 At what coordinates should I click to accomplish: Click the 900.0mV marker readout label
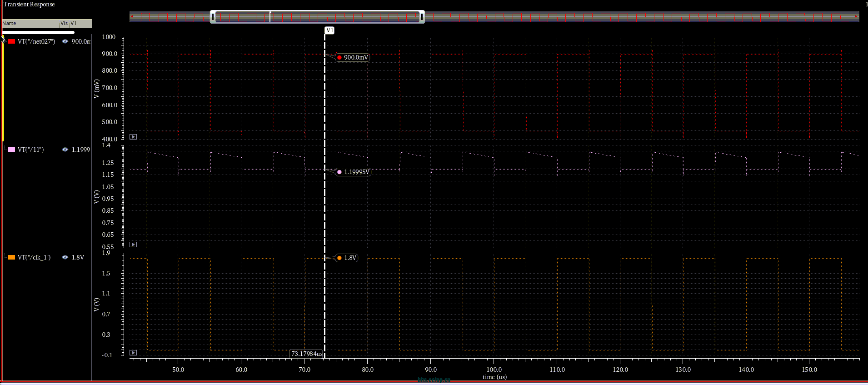point(353,57)
